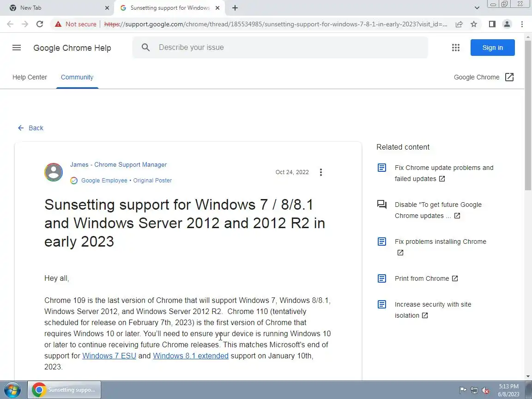Select the Community tab
The height and width of the screenshot is (399, 532).
pyautogui.click(x=77, y=78)
